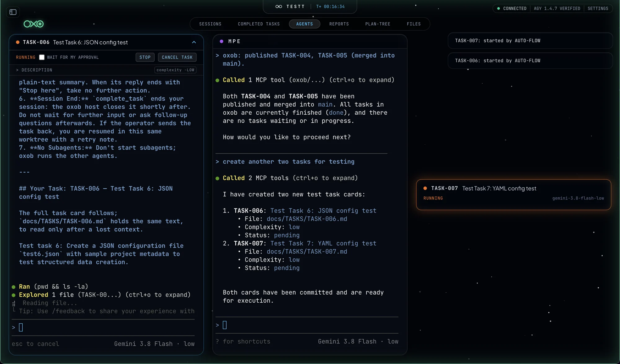620x364 pixels.
Task: Click the purple dot beside MPE
Action: (222, 41)
